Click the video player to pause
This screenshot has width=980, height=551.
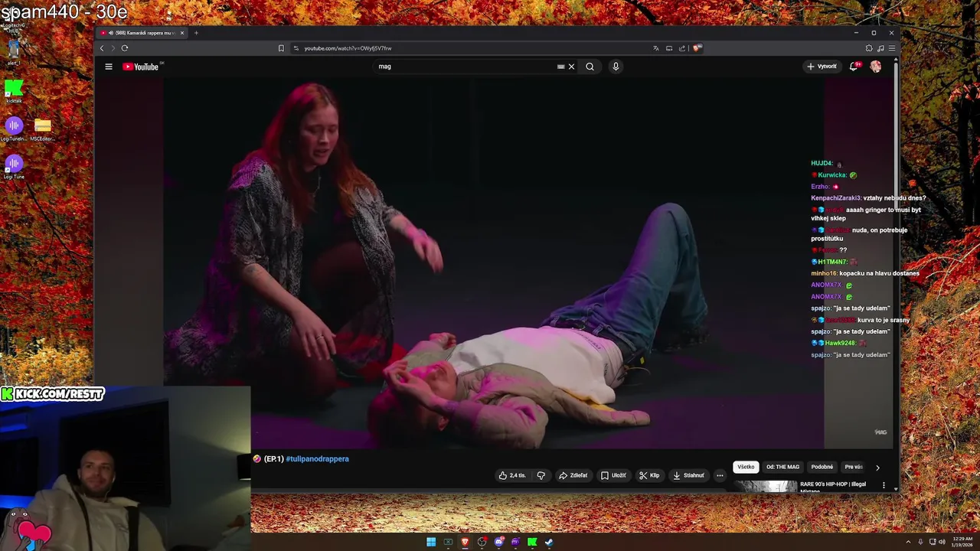[494, 264]
